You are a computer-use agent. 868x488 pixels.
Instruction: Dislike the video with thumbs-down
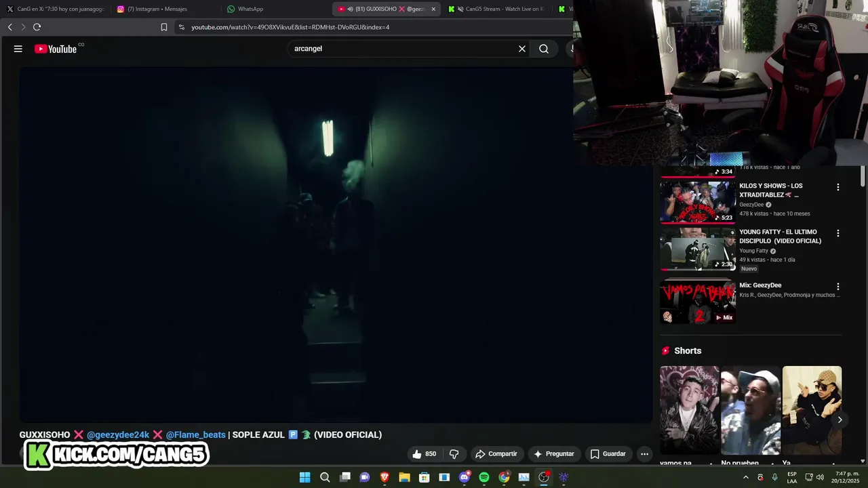click(x=454, y=454)
